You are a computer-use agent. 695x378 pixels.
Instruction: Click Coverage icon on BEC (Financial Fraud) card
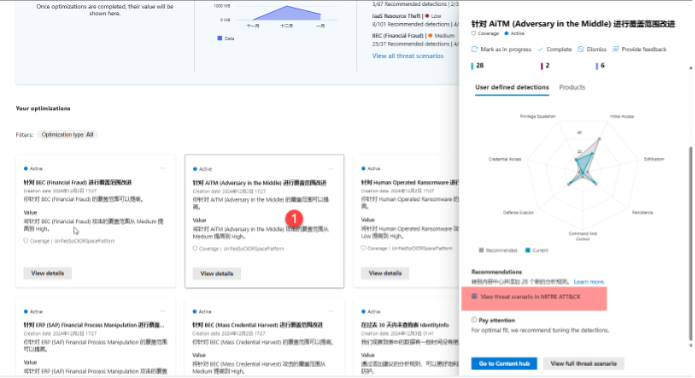coord(26,241)
